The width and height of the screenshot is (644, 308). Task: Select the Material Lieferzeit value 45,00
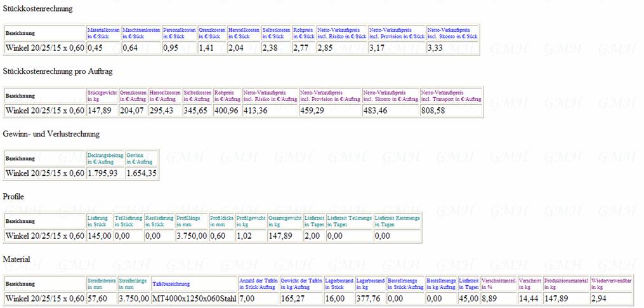point(469,298)
